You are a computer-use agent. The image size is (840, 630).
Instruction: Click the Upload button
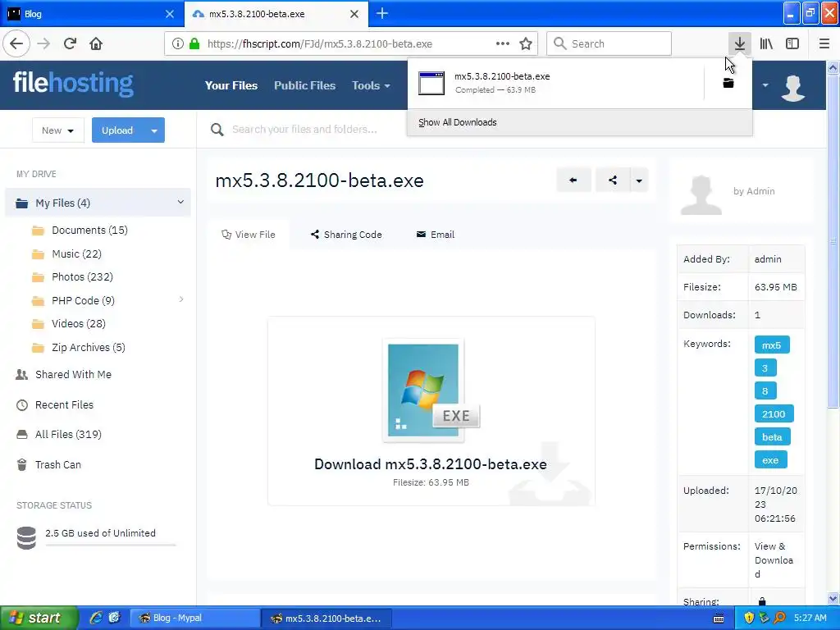coord(117,130)
